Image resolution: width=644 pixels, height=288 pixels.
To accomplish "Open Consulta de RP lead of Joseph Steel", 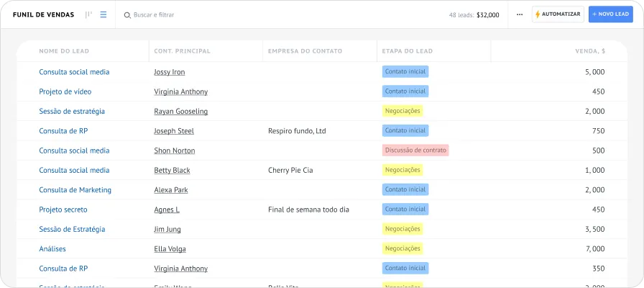I will click(x=63, y=131).
